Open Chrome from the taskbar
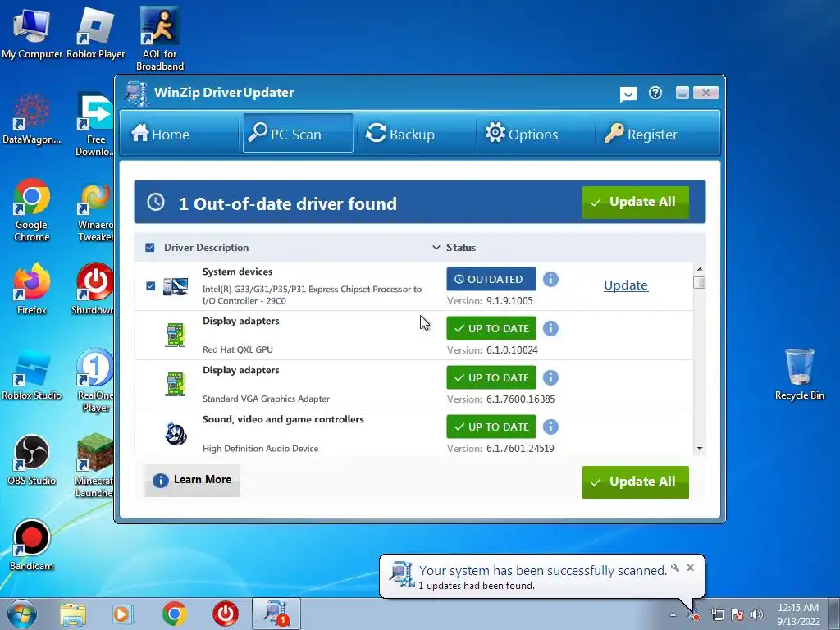This screenshot has height=630, width=840. 174,614
